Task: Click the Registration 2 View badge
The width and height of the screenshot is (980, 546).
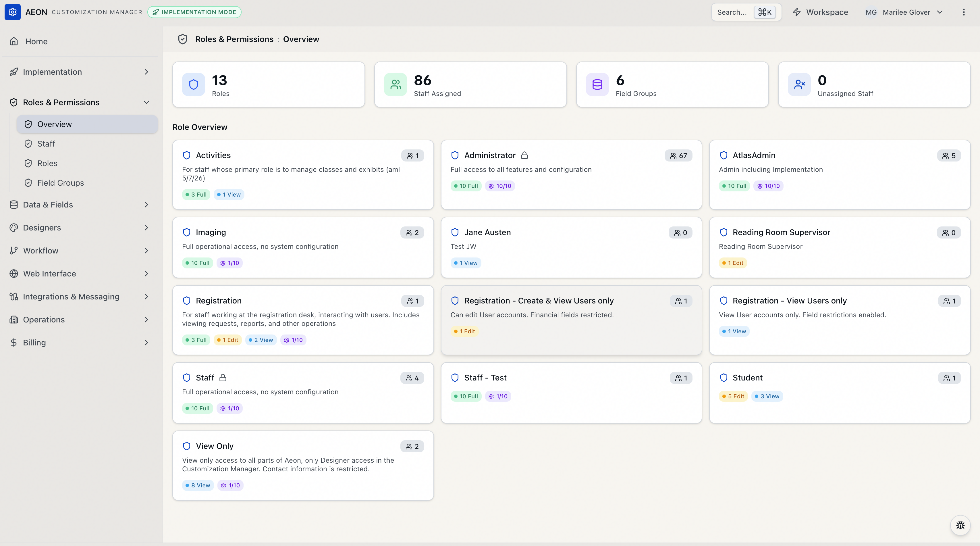Action: point(261,340)
